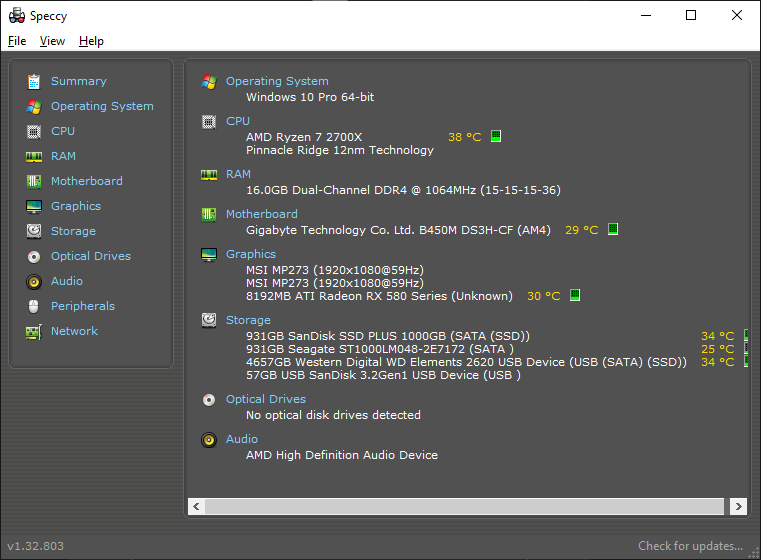Click the motherboard temperature indicator next to 29 °C
The width and height of the screenshot is (761, 560).
coord(613,229)
